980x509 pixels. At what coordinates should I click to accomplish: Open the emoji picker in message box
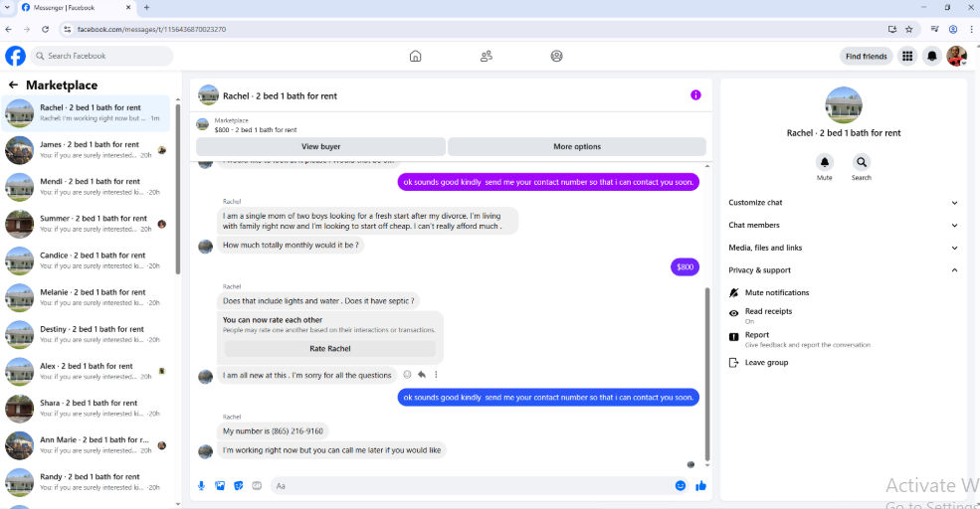point(681,486)
